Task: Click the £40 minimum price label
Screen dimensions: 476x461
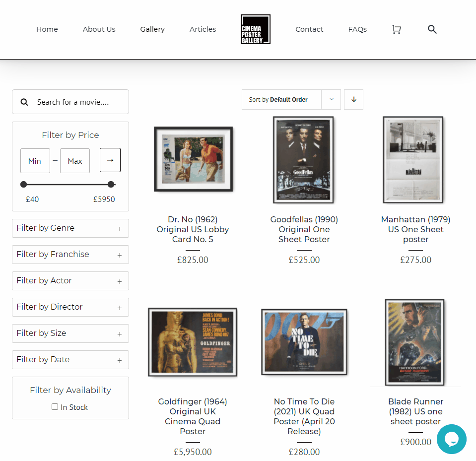Action: (32, 199)
